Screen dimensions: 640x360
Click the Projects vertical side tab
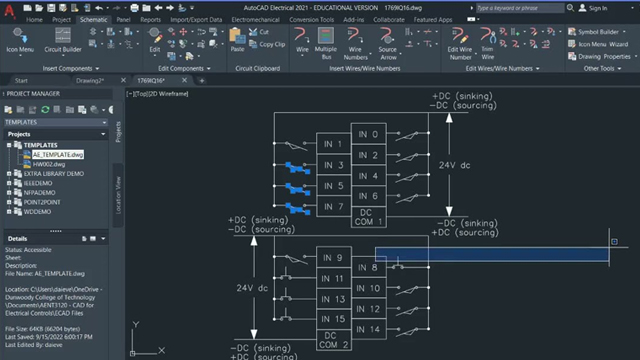(118, 132)
